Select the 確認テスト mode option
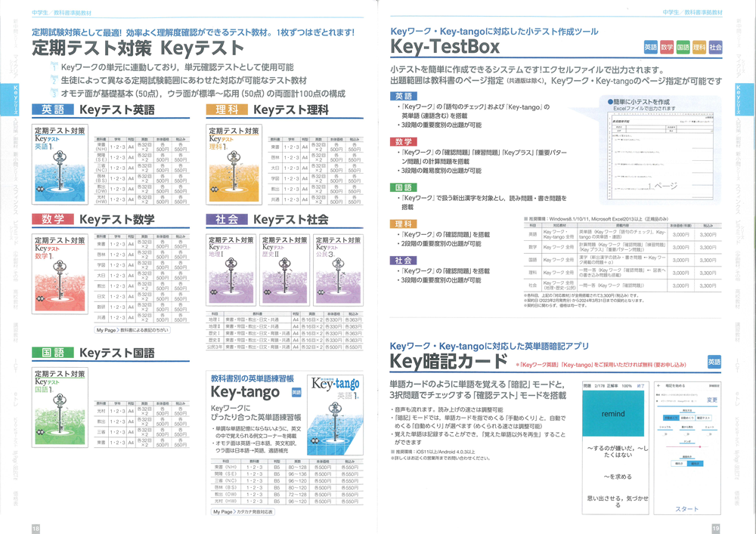Screen dimensions: 756x534 pos(702,418)
